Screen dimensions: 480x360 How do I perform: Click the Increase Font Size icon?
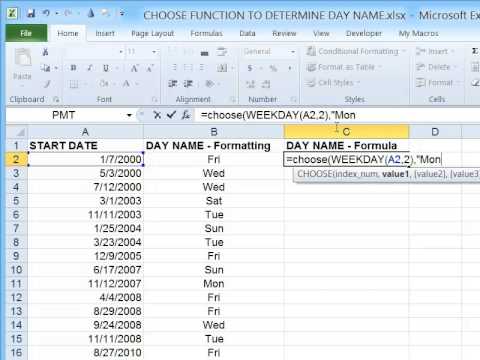(x=134, y=68)
